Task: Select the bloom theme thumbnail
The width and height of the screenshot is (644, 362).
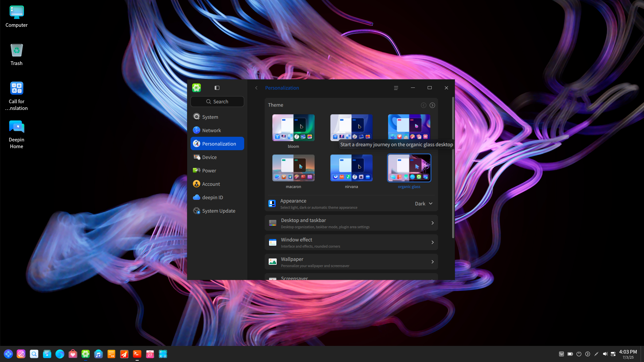Action: pyautogui.click(x=293, y=128)
